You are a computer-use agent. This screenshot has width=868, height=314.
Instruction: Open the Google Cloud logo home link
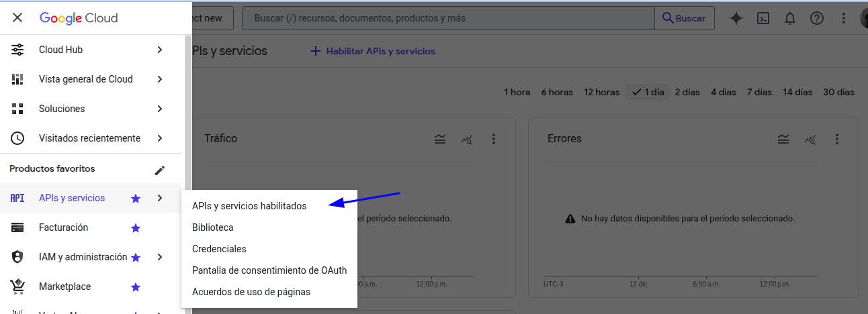(x=79, y=18)
